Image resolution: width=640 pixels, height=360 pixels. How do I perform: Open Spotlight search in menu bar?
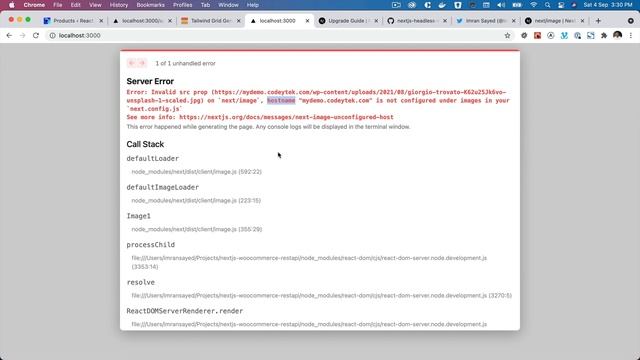pos(547,5)
